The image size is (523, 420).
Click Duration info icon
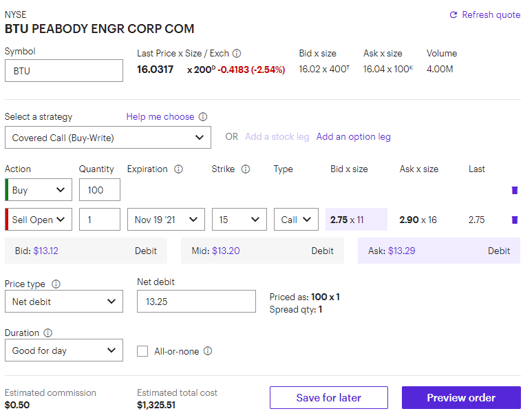48,333
